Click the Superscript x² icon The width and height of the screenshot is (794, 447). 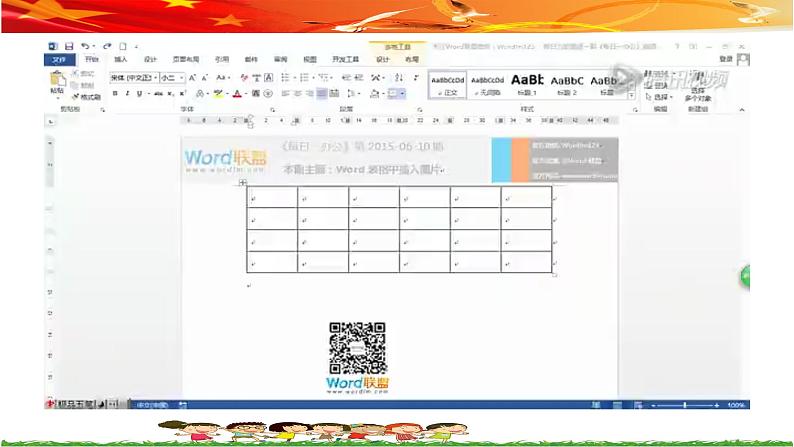click(x=183, y=94)
